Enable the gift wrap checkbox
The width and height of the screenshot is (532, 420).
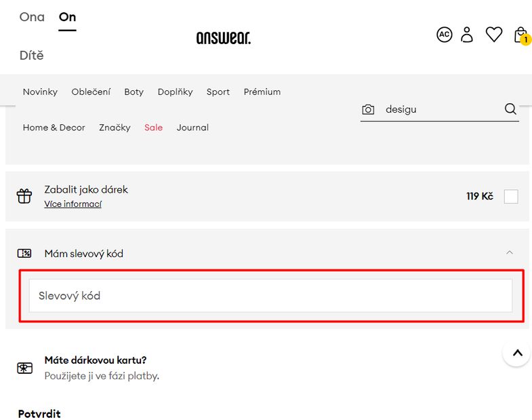[511, 196]
